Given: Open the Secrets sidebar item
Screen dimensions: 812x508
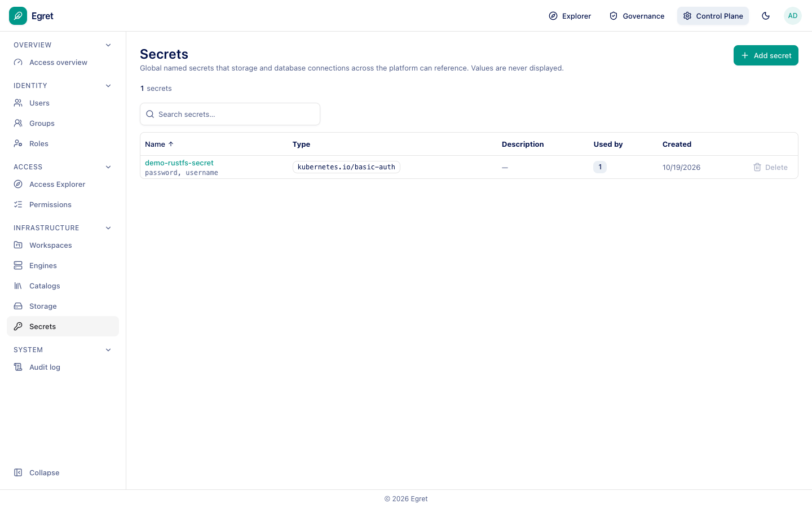Looking at the screenshot, I should pyautogui.click(x=63, y=326).
